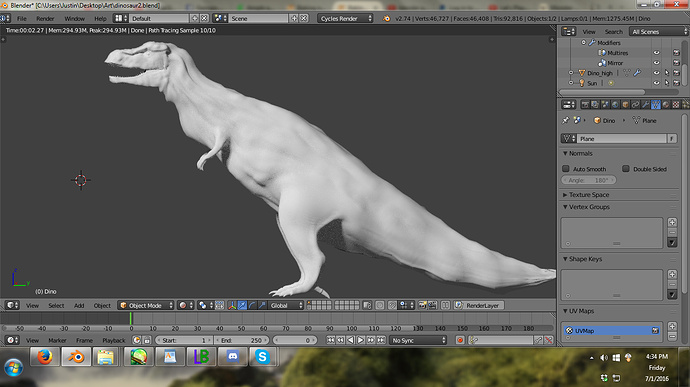Open the Render menu
Viewport: 690px width, 387px height.
click(45, 18)
